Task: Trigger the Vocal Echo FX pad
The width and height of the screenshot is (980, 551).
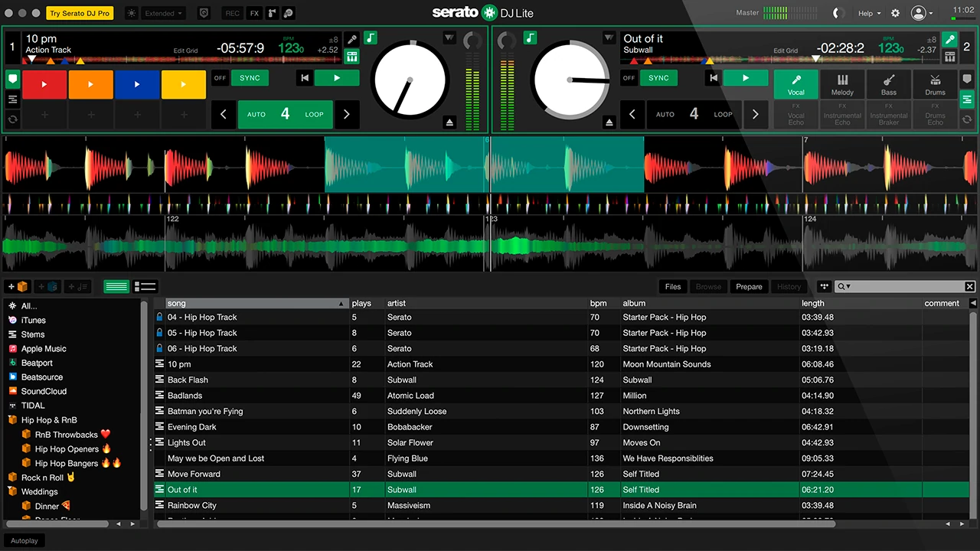Action: [796, 114]
